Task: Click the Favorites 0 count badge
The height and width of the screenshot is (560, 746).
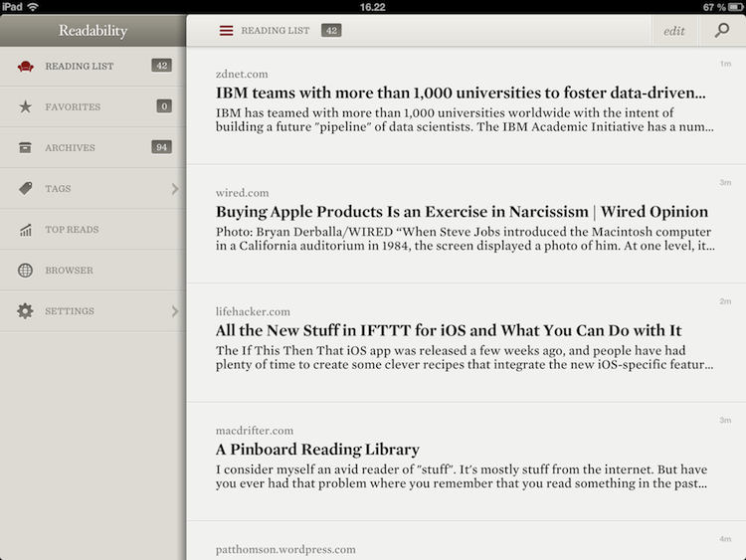Action: 164,106
